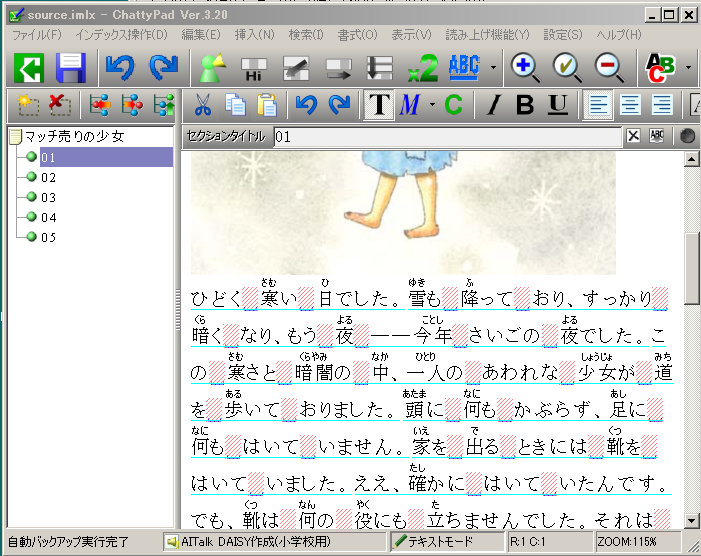Click the green x2 icon
Screen dimensions: 701x556
pyautogui.click(x=422, y=68)
